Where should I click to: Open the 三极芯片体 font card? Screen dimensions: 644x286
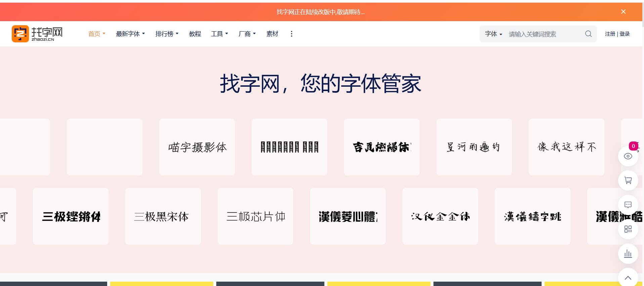coord(255,216)
